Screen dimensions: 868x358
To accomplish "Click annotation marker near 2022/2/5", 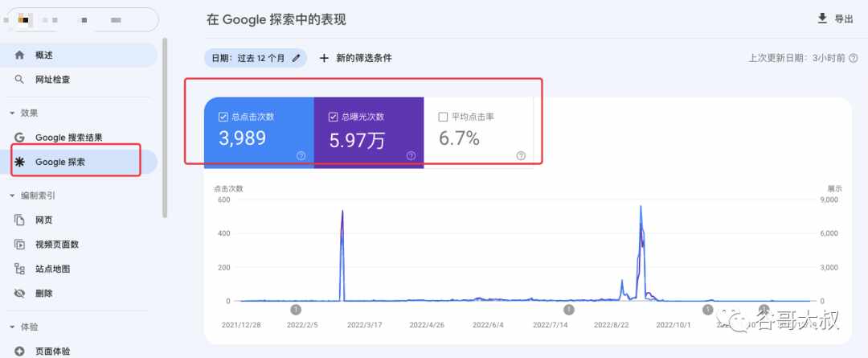I will (296, 309).
